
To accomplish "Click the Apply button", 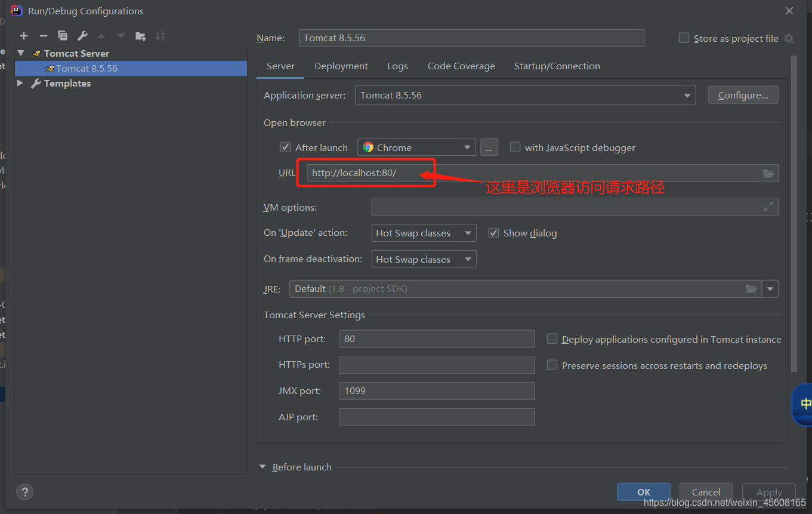I will click(x=769, y=492).
